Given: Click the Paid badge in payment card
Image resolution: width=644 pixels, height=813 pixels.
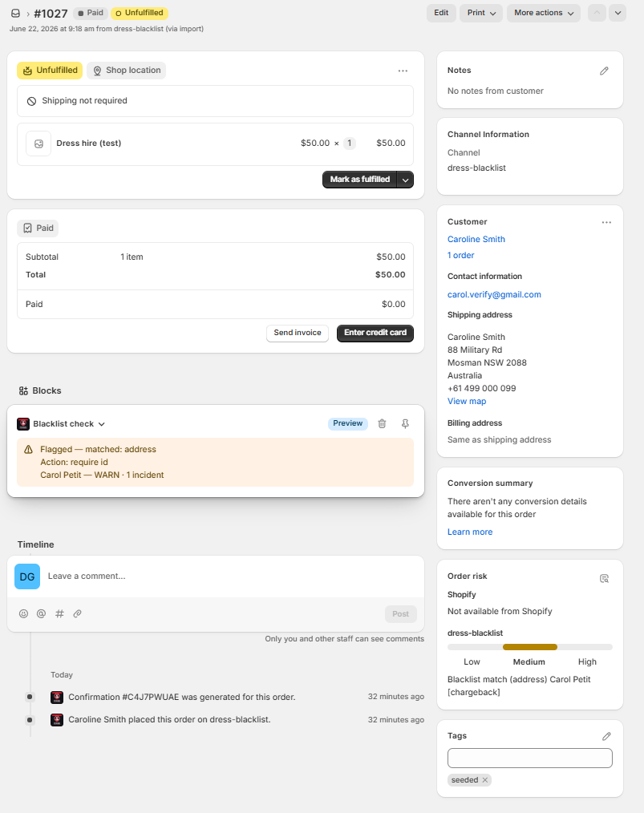Looking at the screenshot, I should (38, 229).
